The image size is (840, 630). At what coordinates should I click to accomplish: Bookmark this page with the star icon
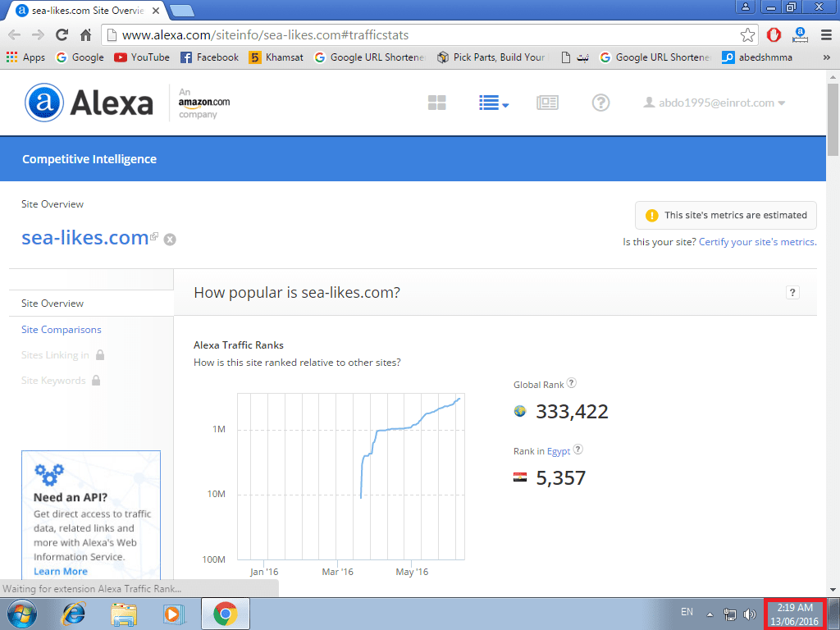point(747,35)
